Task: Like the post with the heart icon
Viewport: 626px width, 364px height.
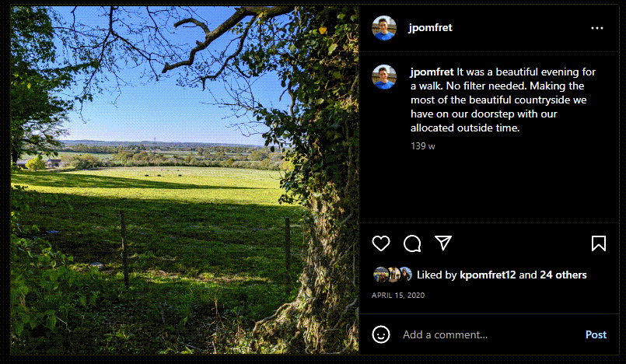Action: (381, 243)
